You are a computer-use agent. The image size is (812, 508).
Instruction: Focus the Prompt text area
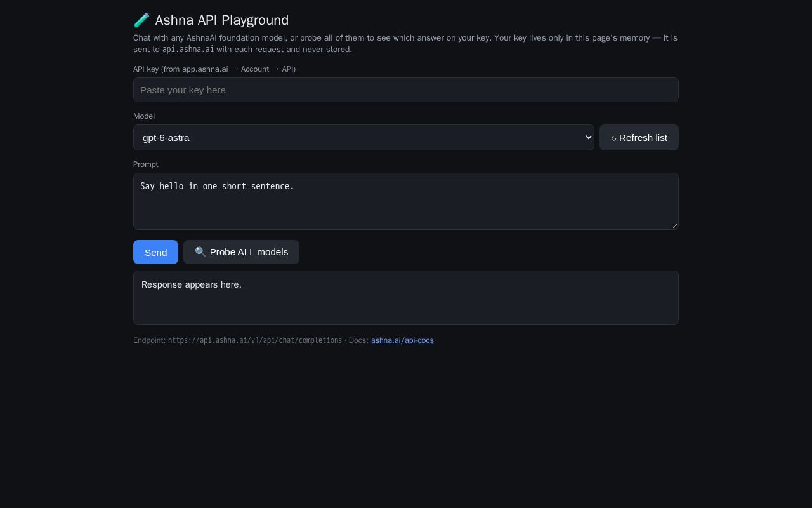tap(406, 201)
